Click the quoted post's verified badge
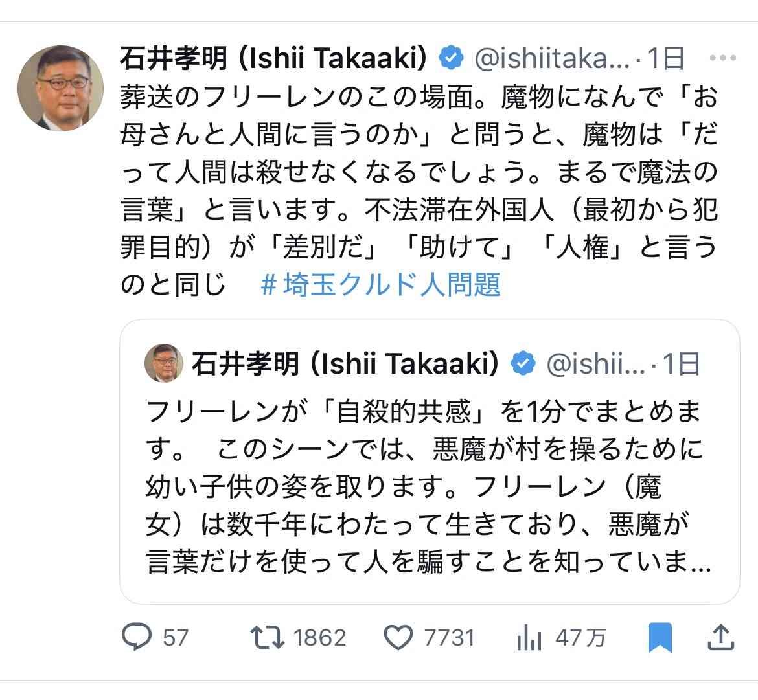 [x=523, y=364]
